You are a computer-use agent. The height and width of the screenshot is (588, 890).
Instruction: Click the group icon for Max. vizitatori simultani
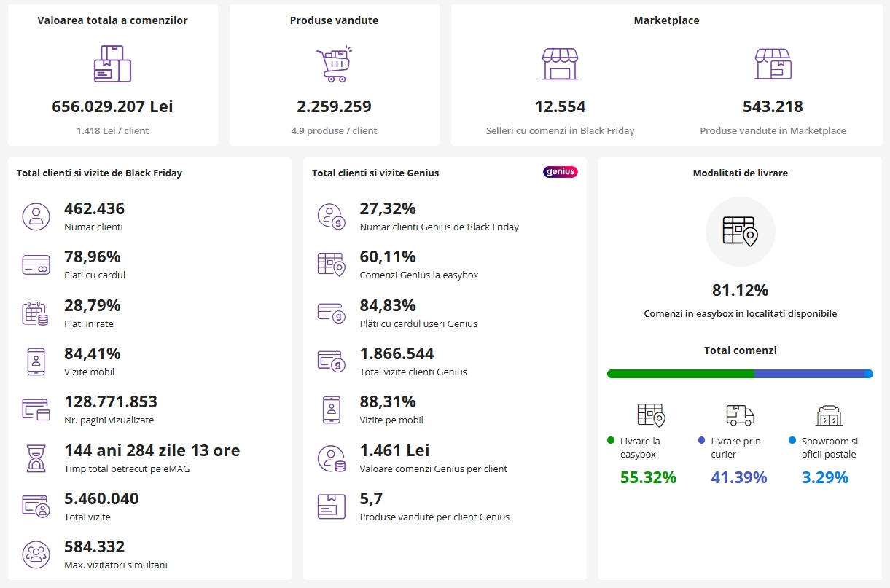36,554
